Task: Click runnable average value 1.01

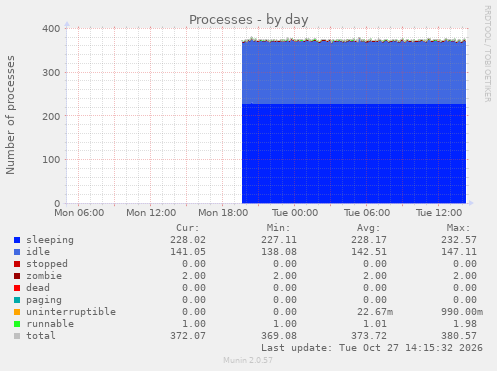Action: tap(375, 324)
